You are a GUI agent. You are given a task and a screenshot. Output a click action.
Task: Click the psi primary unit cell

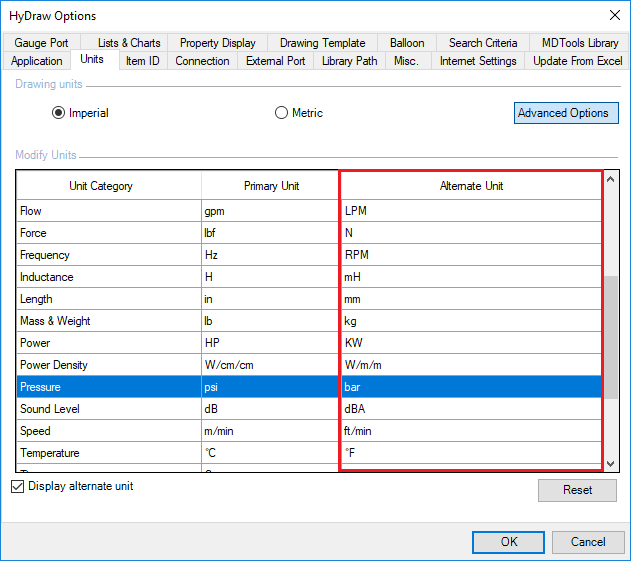click(270, 387)
